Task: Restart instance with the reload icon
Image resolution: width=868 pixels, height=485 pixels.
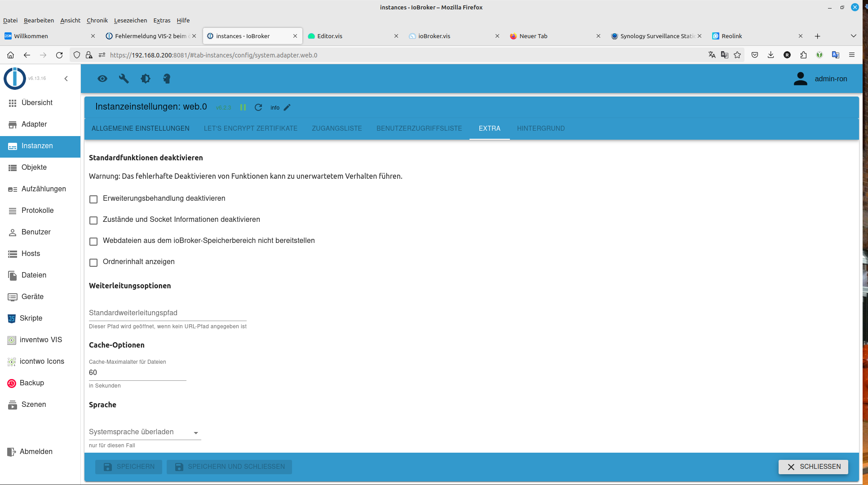Action: (x=258, y=107)
